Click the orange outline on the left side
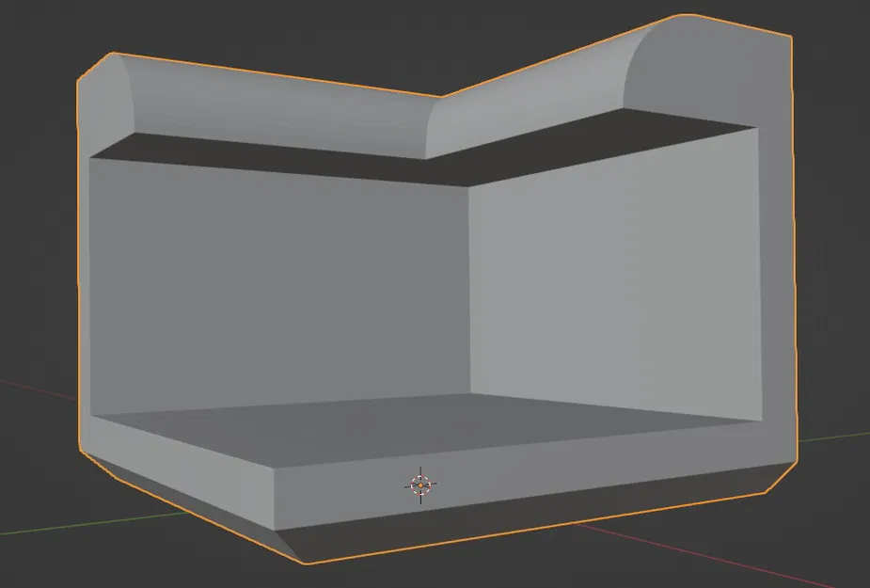 (x=78, y=282)
